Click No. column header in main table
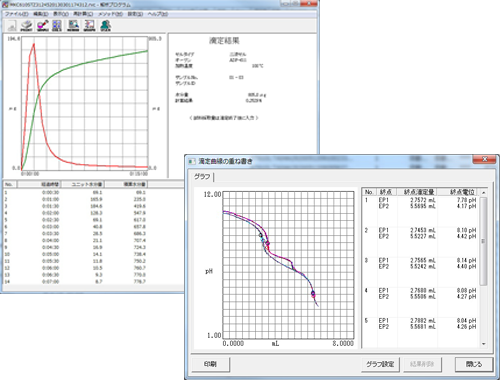The height and width of the screenshot is (380, 500). point(9,184)
